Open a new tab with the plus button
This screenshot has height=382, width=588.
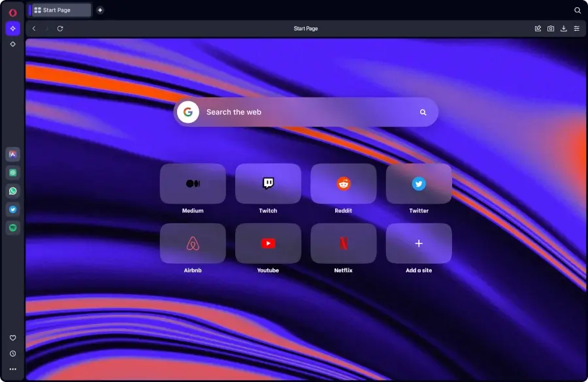click(99, 10)
